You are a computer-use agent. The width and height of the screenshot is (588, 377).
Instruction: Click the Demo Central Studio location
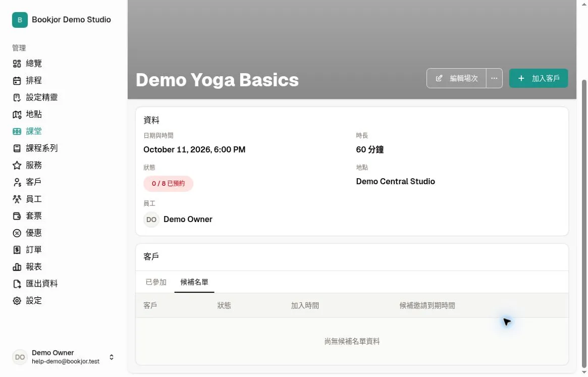coord(395,182)
